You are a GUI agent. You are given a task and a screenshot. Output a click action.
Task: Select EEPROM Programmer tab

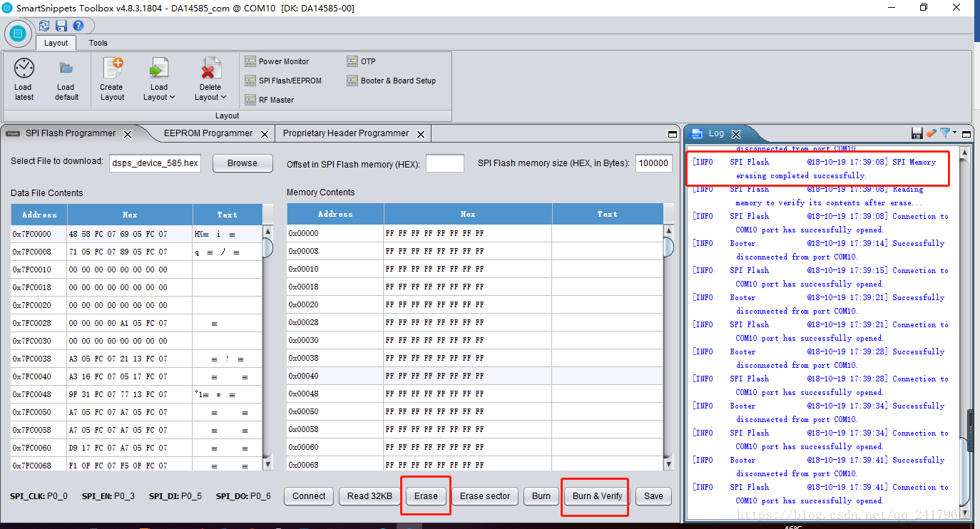[208, 133]
